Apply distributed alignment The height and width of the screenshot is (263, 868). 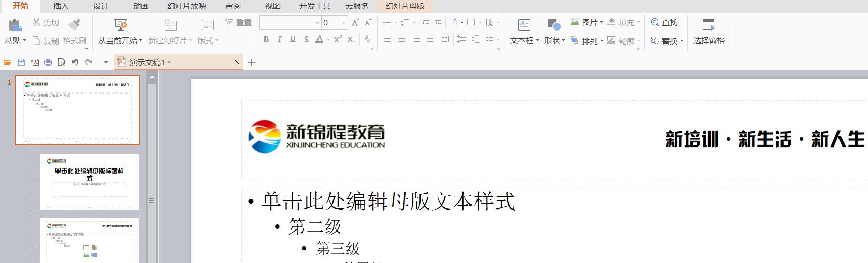point(445,39)
